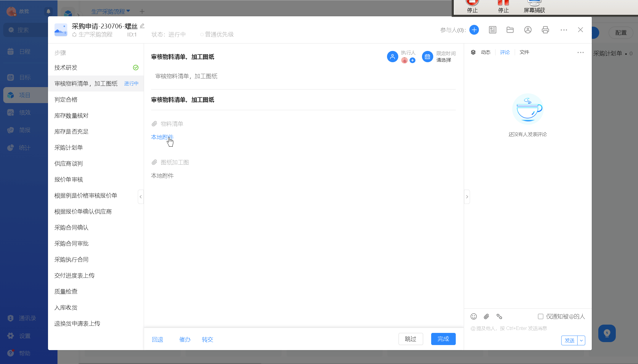638x364 pixels.
Task: Insert a link with the chain icon
Action: (x=499, y=316)
